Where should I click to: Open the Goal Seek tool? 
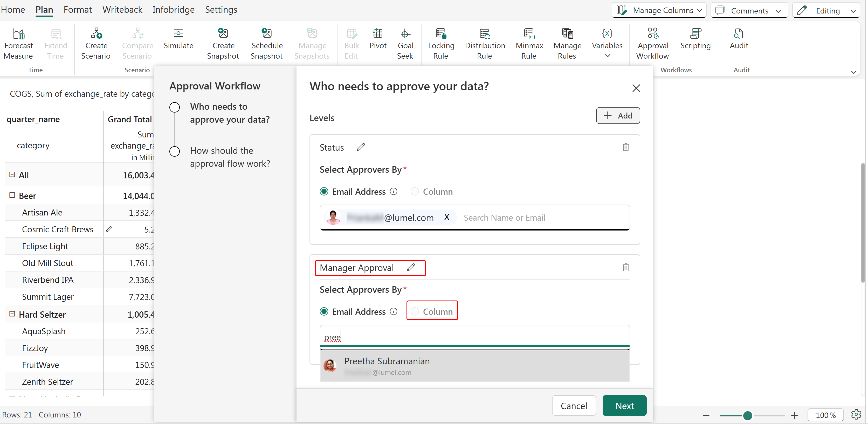click(405, 34)
